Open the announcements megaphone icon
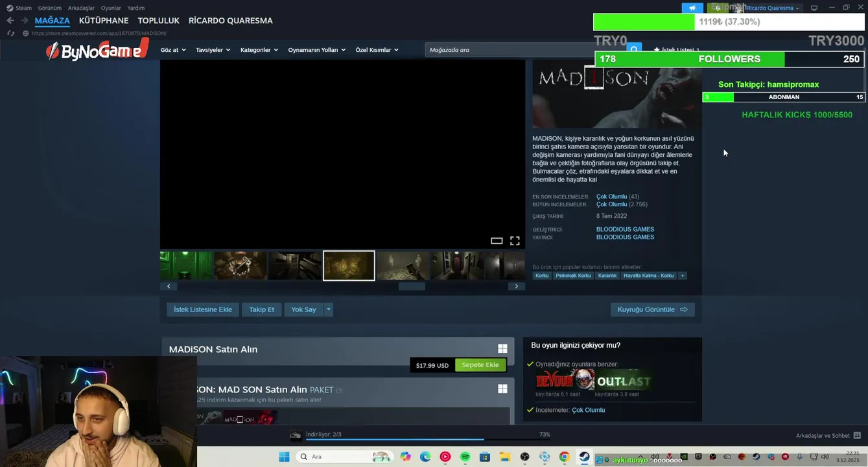The width and height of the screenshot is (868, 467). pos(692,8)
